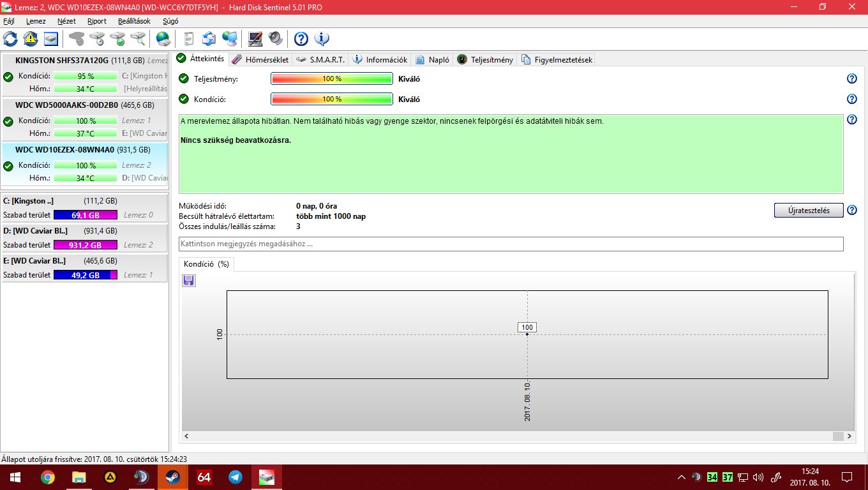
Task: Open the Riport menu
Action: pyautogui.click(x=97, y=21)
